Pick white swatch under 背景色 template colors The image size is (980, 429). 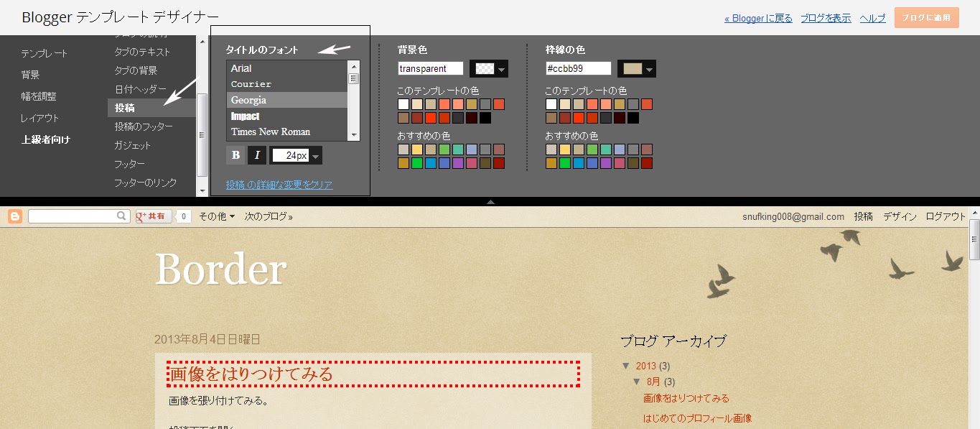(x=403, y=104)
